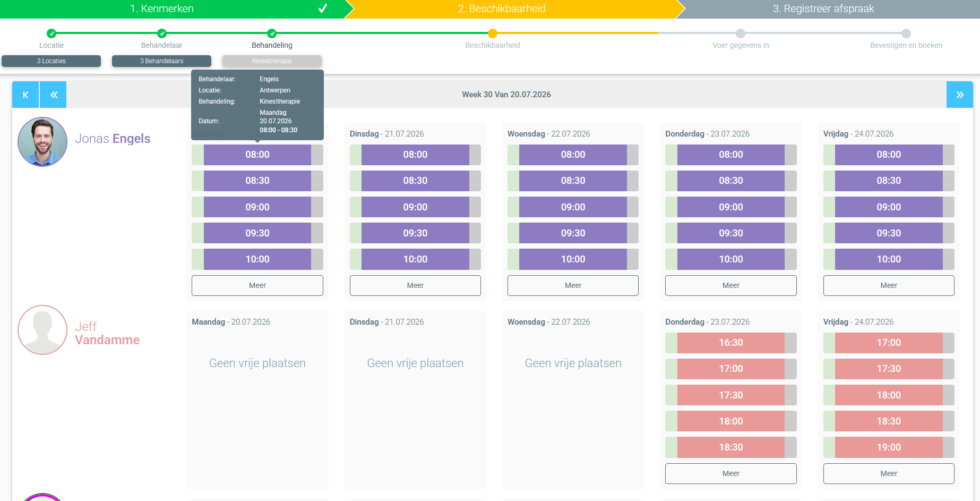Viewport: 980px width, 501px height.
Task: Select the Beschikbaarheid yellow step marker
Action: (493, 33)
